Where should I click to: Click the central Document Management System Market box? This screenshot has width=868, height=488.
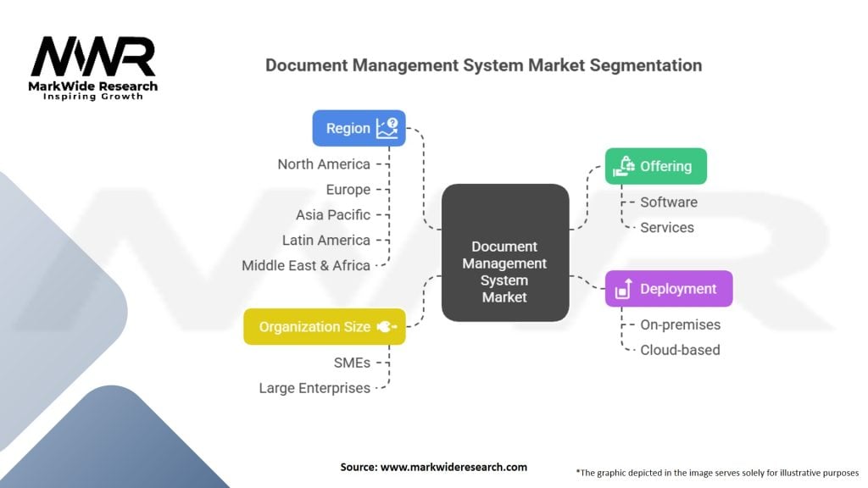click(504, 271)
